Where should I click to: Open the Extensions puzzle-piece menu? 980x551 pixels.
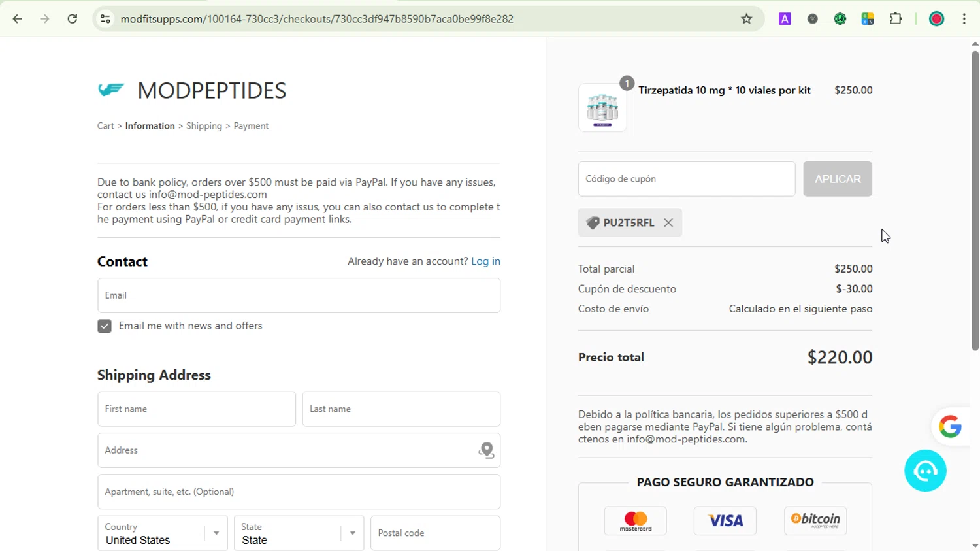tap(896, 19)
